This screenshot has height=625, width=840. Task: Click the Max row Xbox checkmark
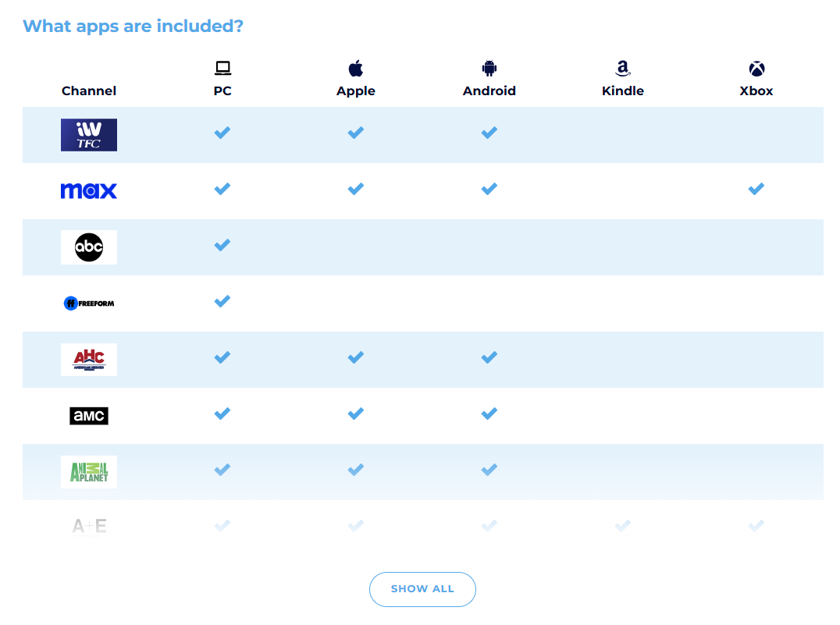[x=756, y=189]
